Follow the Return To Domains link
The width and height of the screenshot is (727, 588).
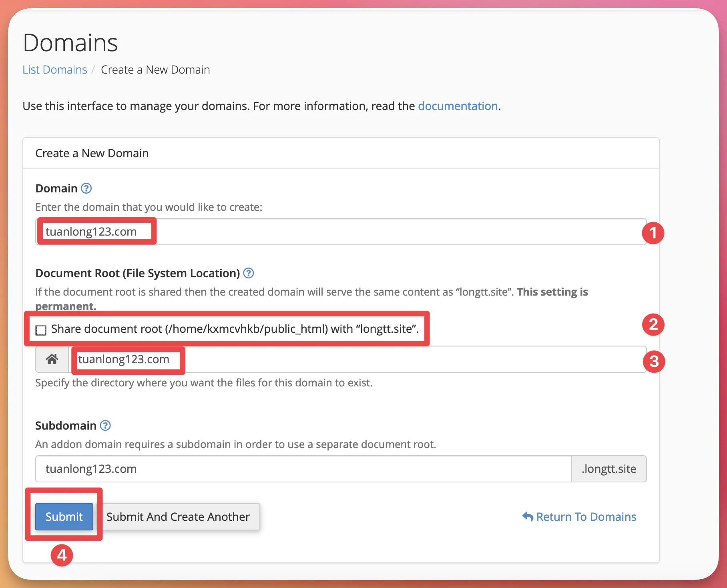579,517
